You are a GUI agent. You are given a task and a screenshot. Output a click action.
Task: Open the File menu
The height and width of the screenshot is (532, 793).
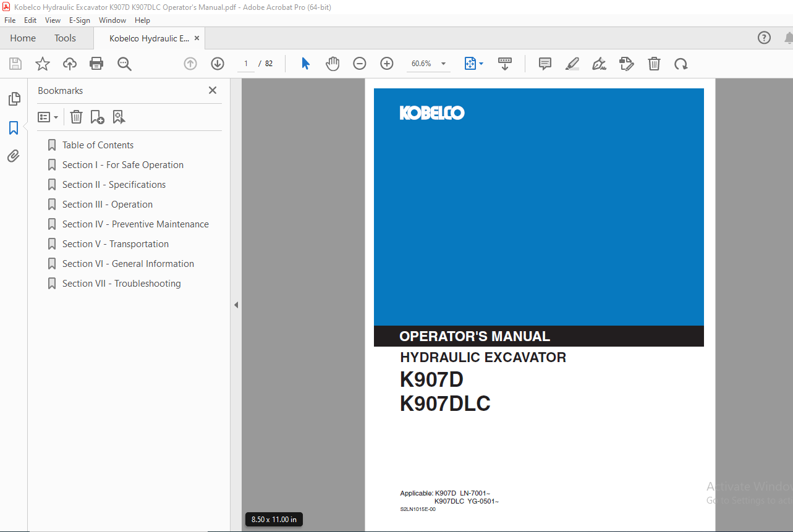(x=10, y=20)
